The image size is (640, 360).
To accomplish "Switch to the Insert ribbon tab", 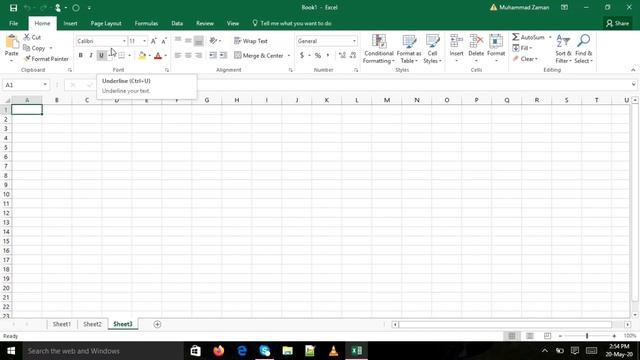I will pos(70,23).
